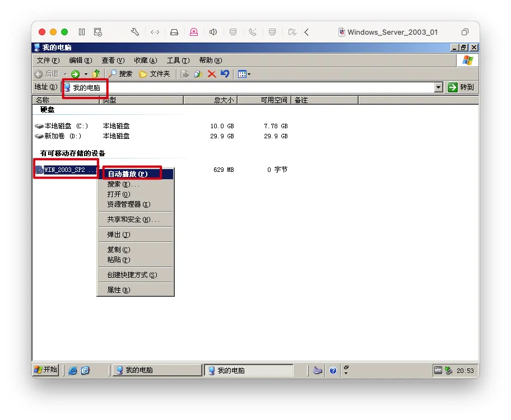Open the 查看(V) menu
Screen dimensions: 511x420
pos(113,60)
